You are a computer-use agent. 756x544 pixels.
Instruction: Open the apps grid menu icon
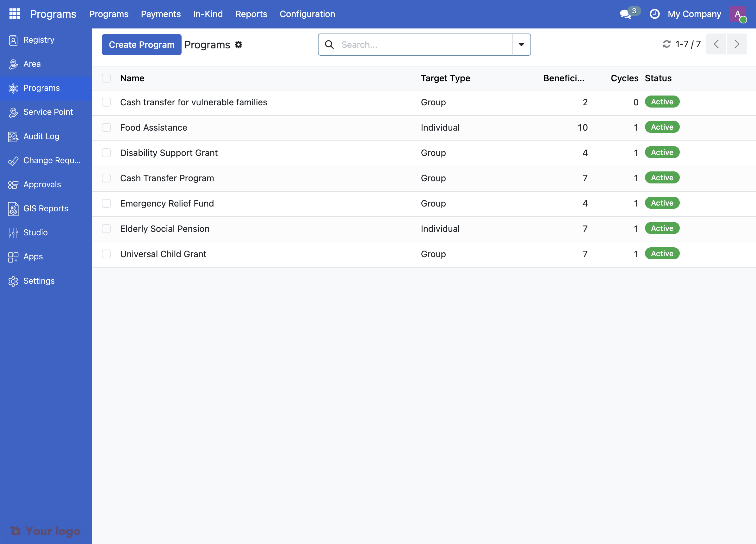click(15, 14)
